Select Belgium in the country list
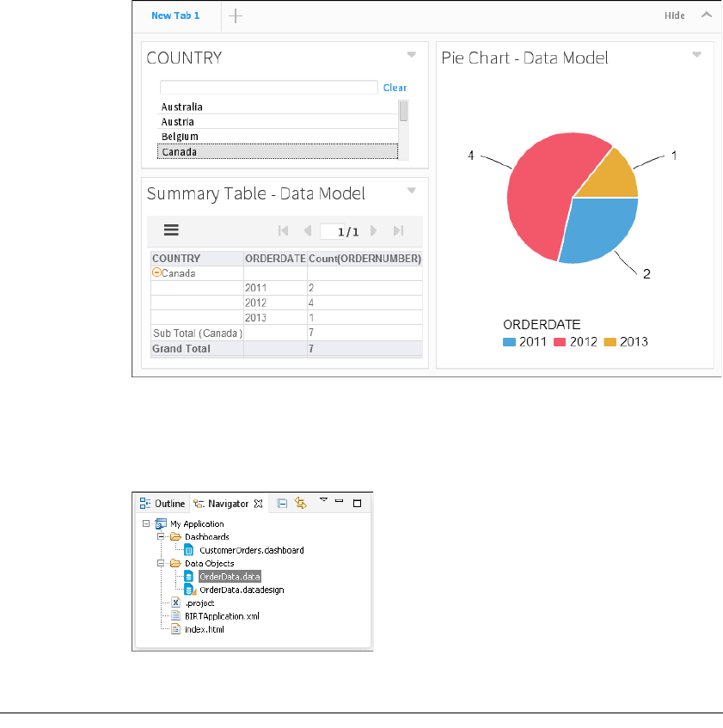 [x=278, y=137]
